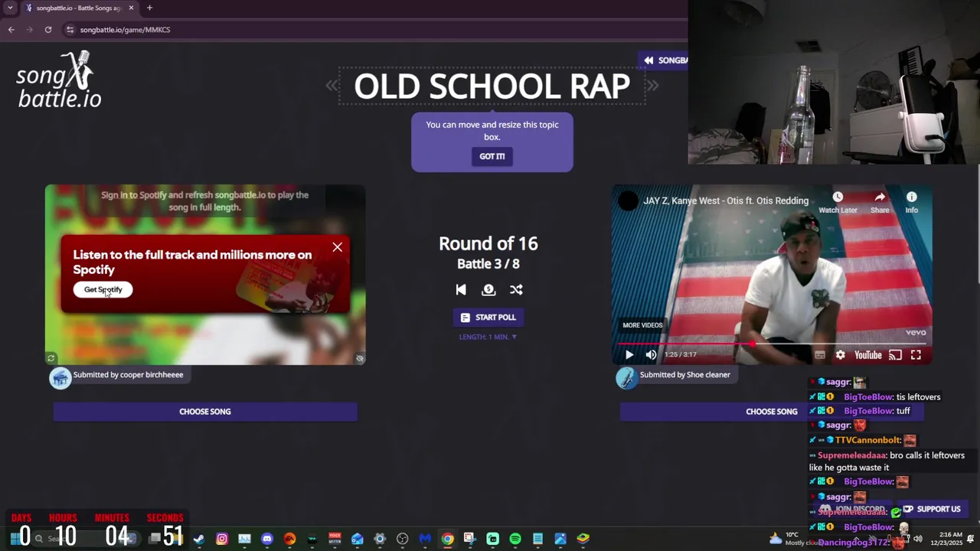Toggle YouTube subtitles

click(x=820, y=355)
